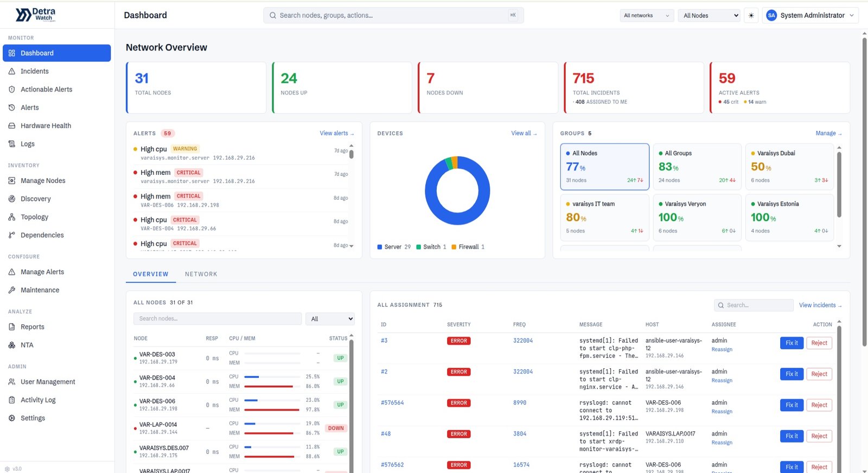Screen dimensions: 868x473
Task: Open the All networks dropdown
Action: pos(647,15)
